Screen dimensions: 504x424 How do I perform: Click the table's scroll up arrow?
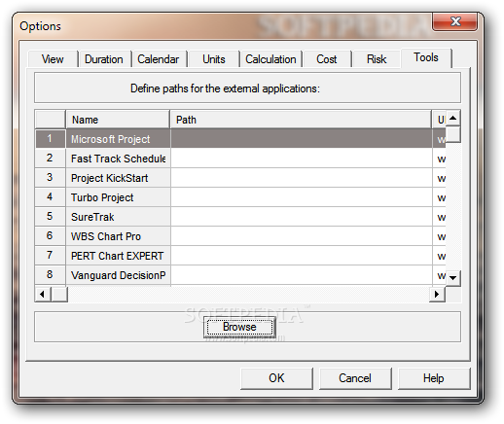[x=453, y=118]
